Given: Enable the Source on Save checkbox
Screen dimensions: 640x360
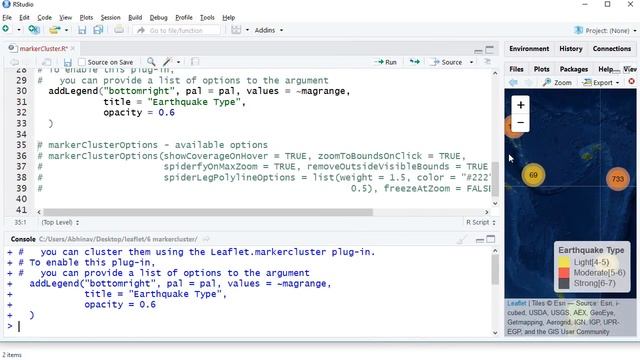Looking at the screenshot, I should coord(82,62).
